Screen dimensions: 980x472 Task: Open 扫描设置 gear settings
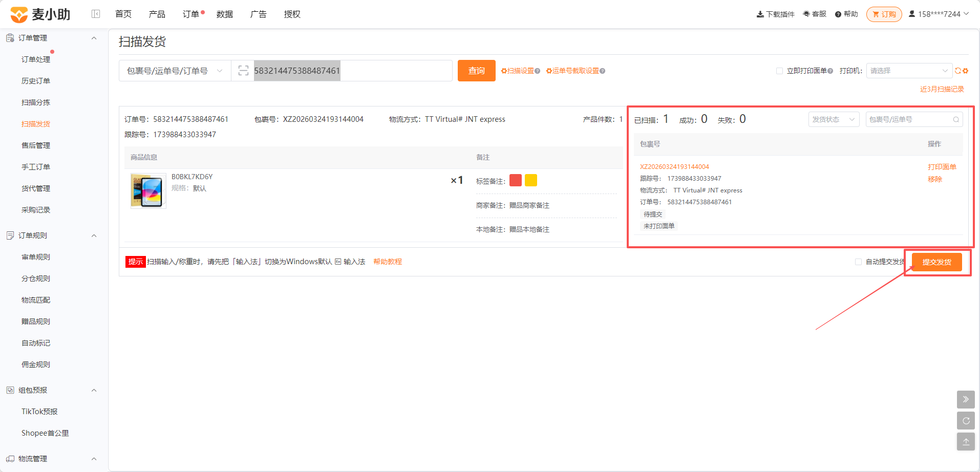(x=520, y=71)
